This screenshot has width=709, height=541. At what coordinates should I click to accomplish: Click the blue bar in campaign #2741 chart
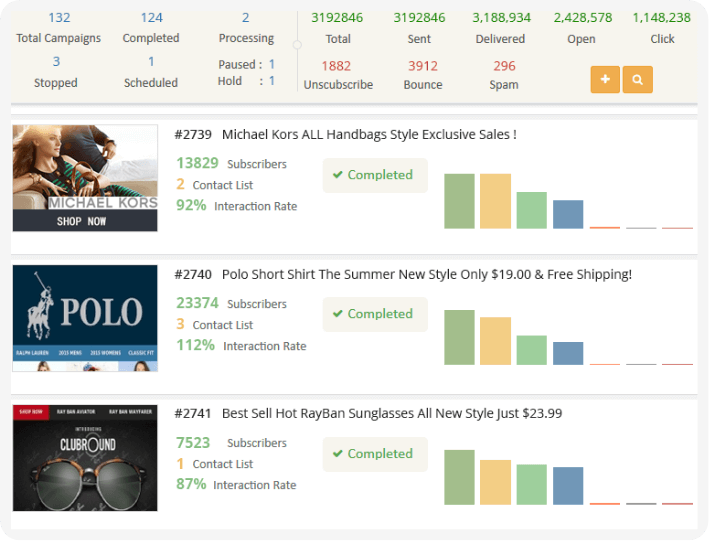tap(568, 486)
